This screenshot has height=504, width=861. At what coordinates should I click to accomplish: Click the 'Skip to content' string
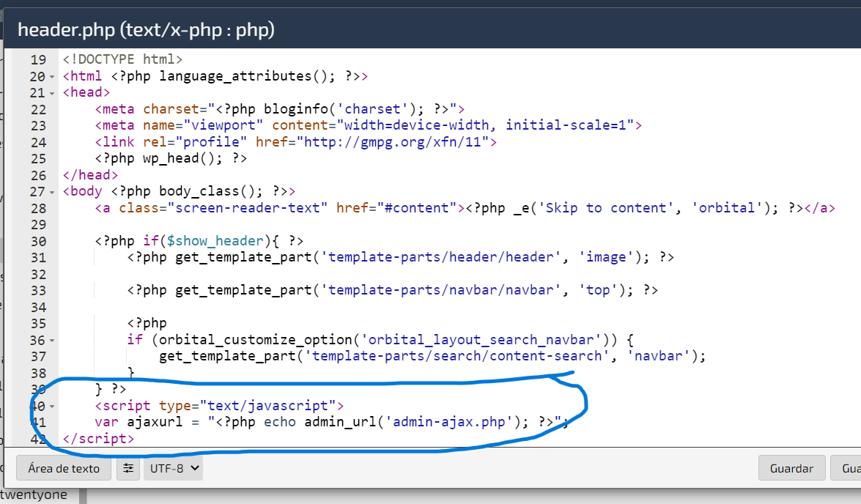coord(606,207)
